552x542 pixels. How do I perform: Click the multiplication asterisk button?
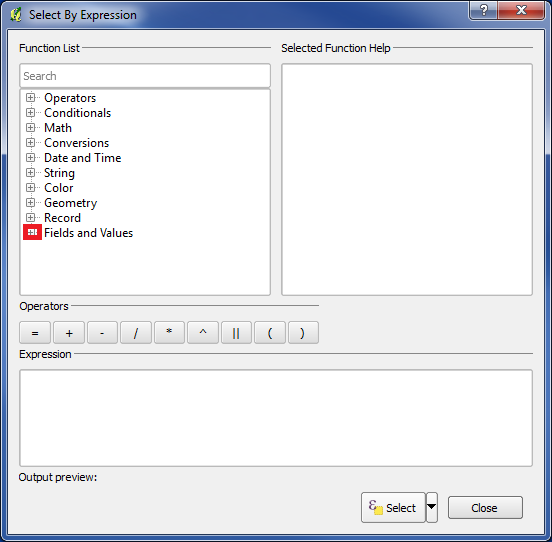169,332
